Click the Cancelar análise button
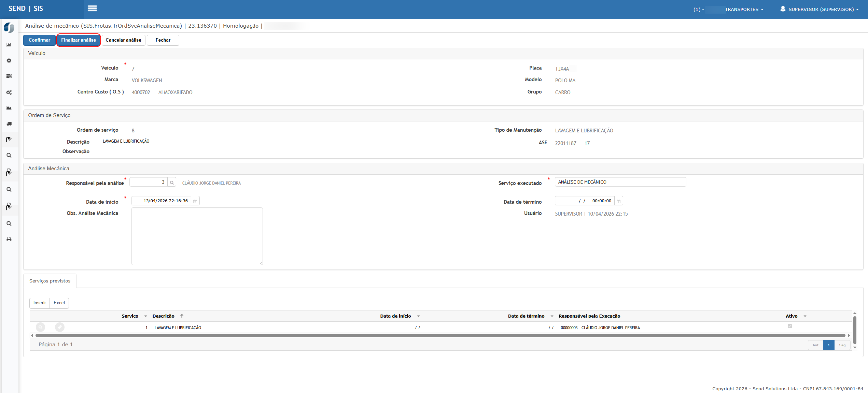 (123, 40)
